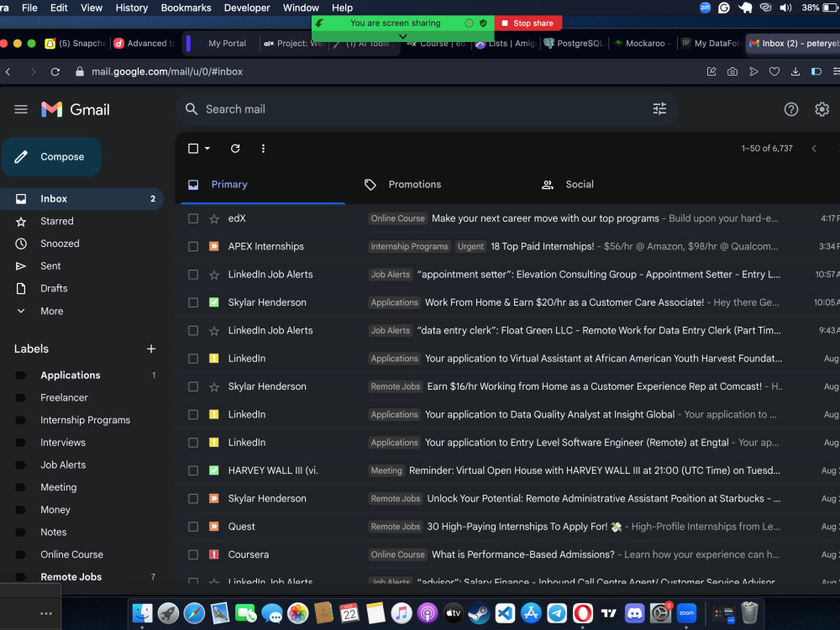840x630 pixels.
Task: Open the macOS volume control
Action: (x=785, y=8)
